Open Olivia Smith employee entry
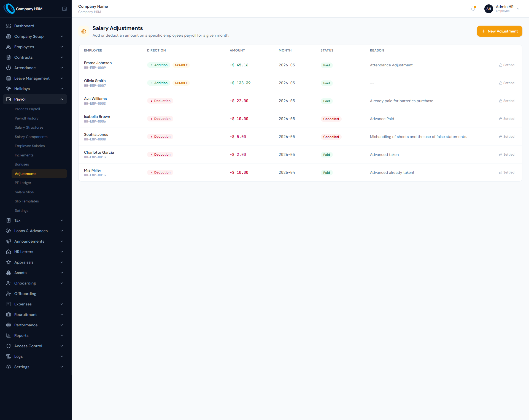 click(95, 81)
